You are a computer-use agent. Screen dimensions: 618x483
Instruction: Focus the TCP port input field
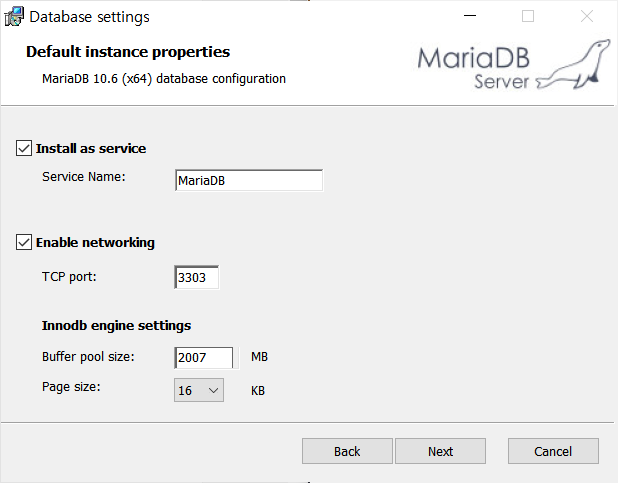click(x=196, y=277)
